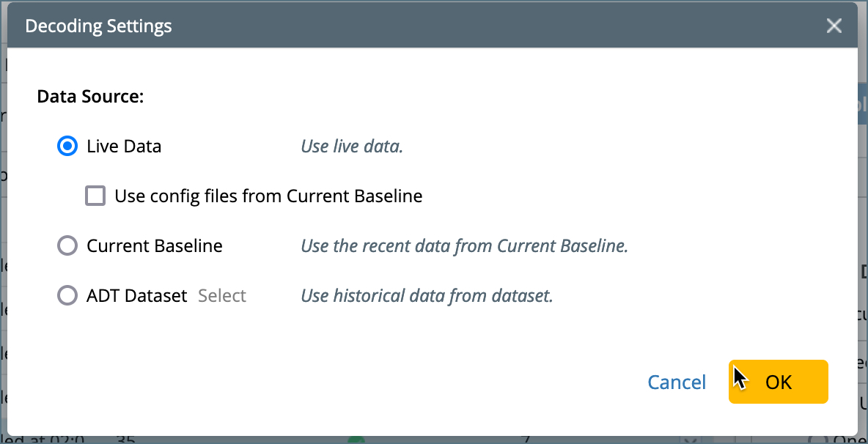Choose the Current Baseline radio button
Screen dimensions: 868x444
coord(67,246)
